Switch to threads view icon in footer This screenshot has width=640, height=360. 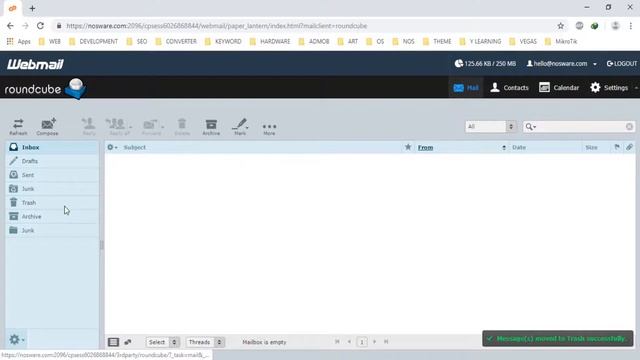click(128, 342)
